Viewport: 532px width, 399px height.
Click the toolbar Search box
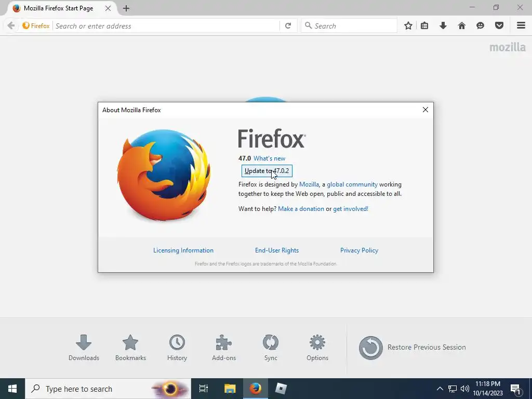[x=349, y=26]
